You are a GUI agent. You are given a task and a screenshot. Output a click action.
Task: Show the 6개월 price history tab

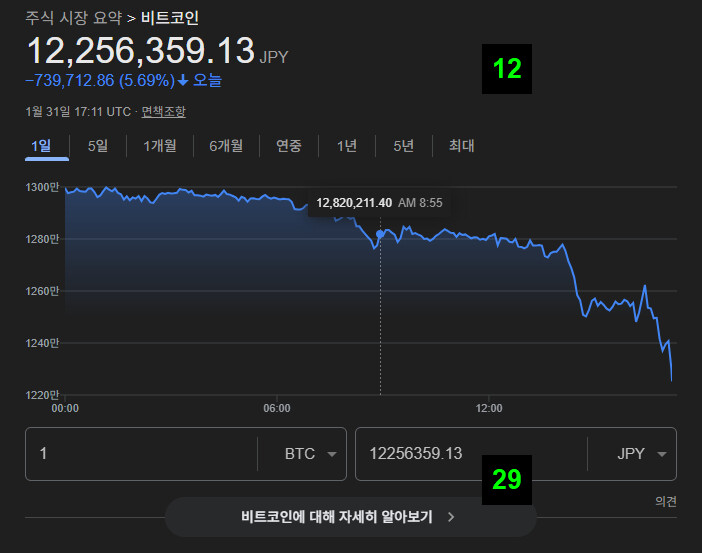pyautogui.click(x=226, y=146)
